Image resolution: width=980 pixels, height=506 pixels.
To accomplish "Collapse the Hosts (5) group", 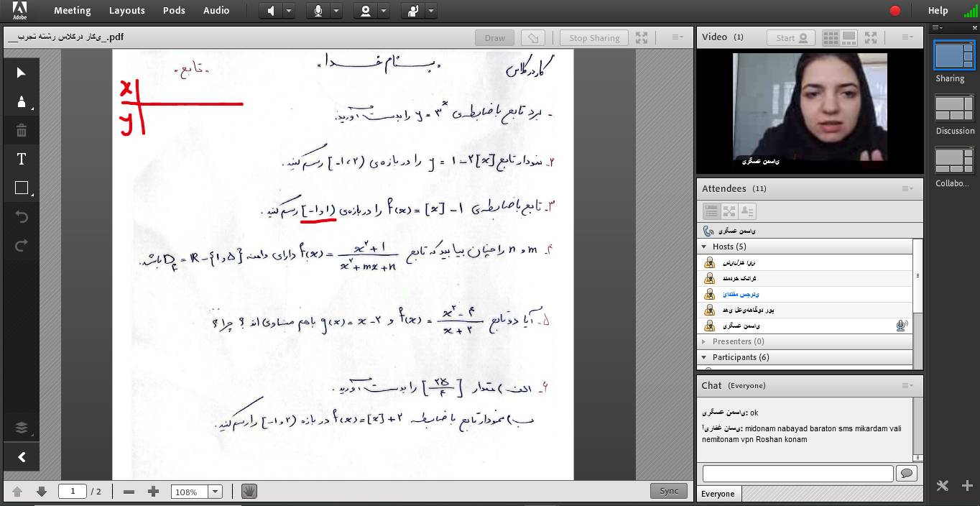I will point(704,247).
